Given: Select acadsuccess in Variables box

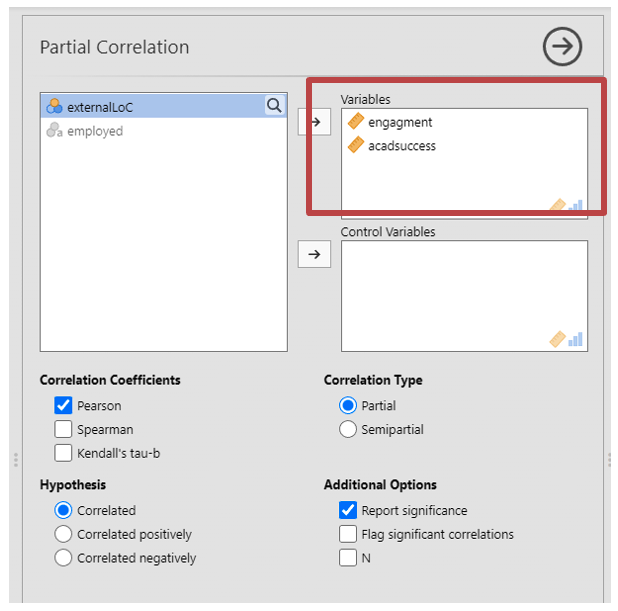Looking at the screenshot, I should click(401, 146).
